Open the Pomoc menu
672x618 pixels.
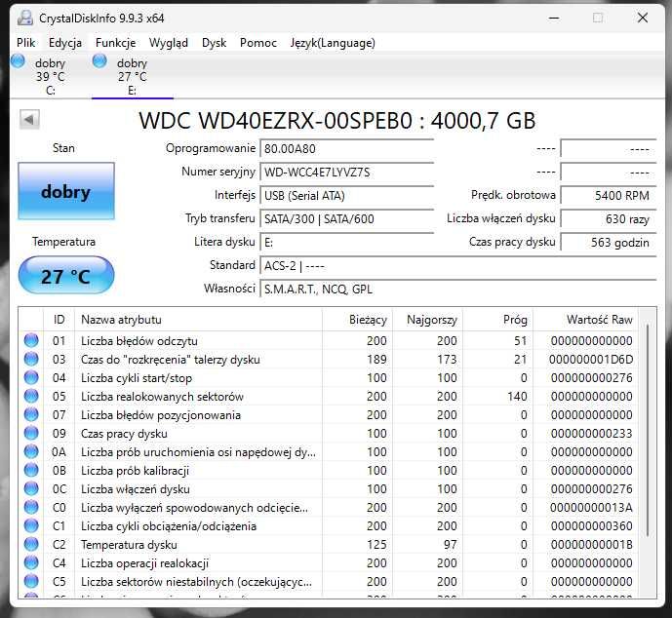click(x=258, y=43)
